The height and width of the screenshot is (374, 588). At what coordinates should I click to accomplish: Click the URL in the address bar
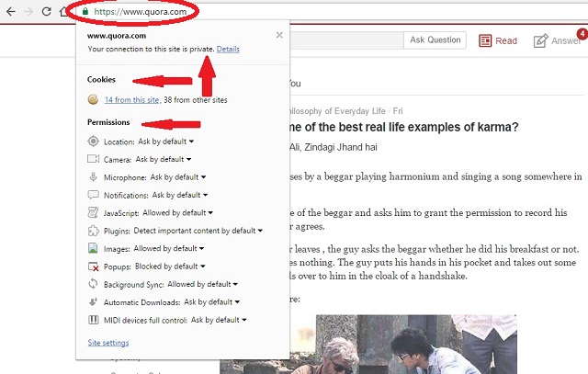click(134, 12)
